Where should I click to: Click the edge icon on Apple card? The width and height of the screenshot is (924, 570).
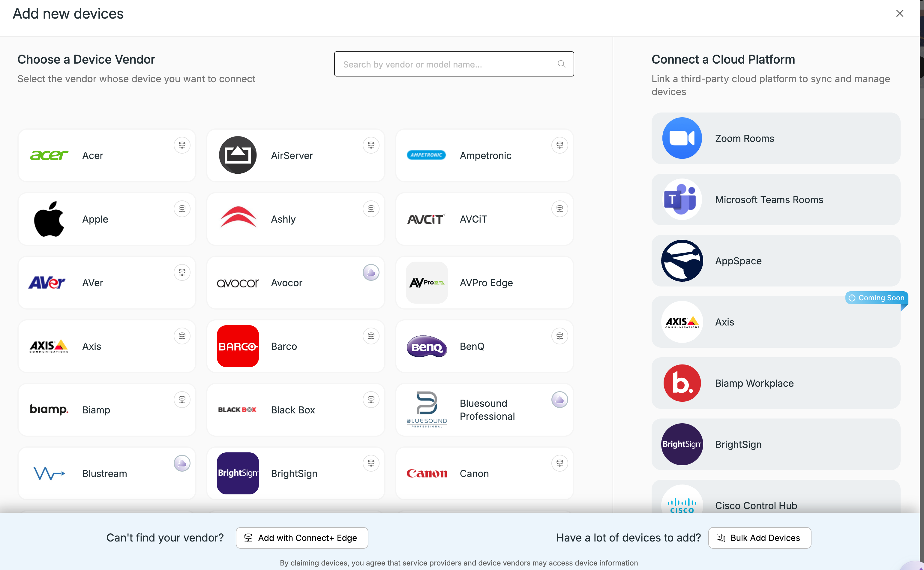[182, 209]
